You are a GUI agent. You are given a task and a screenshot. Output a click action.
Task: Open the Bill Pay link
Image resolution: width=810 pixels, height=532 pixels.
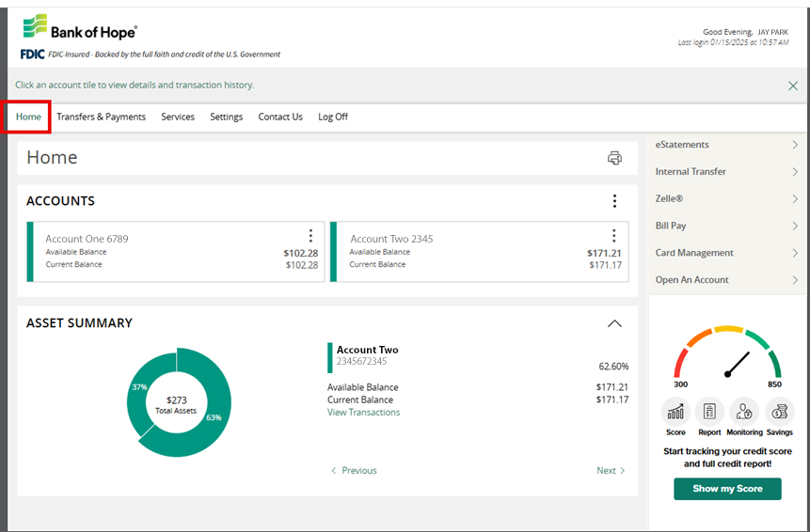671,226
